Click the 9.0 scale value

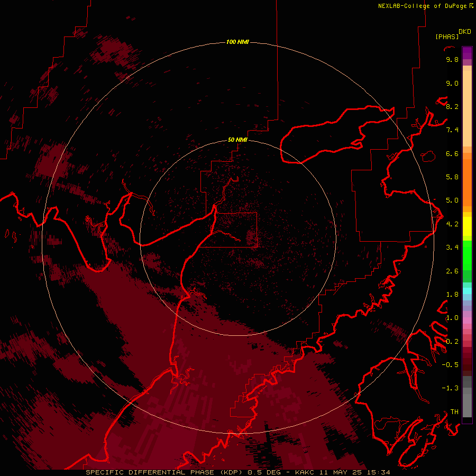point(452,83)
